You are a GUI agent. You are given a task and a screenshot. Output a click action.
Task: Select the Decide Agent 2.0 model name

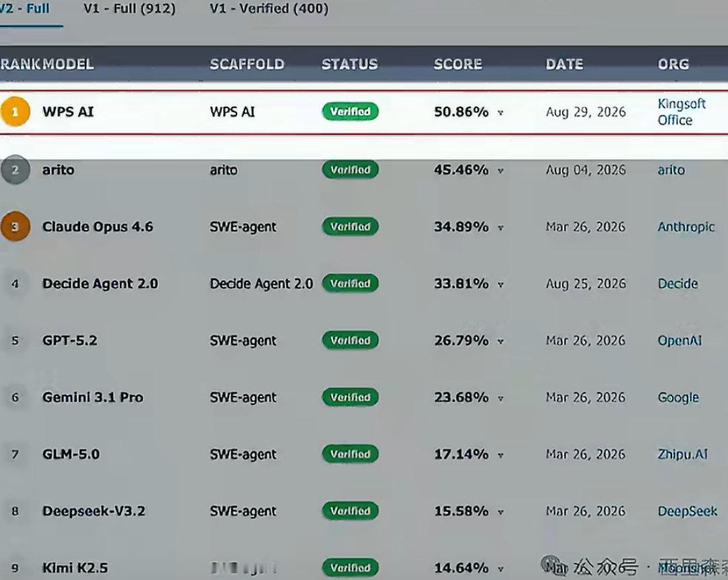pyautogui.click(x=100, y=283)
